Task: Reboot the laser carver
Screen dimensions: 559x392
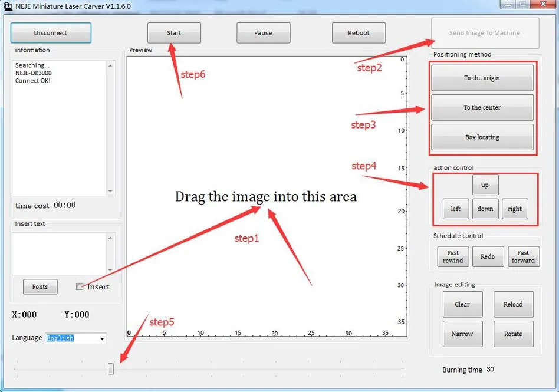Action: point(359,33)
